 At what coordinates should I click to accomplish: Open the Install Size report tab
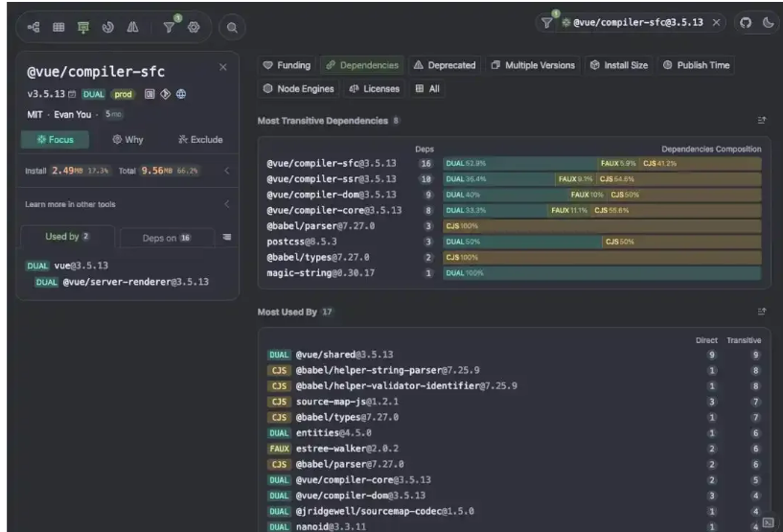tap(619, 65)
